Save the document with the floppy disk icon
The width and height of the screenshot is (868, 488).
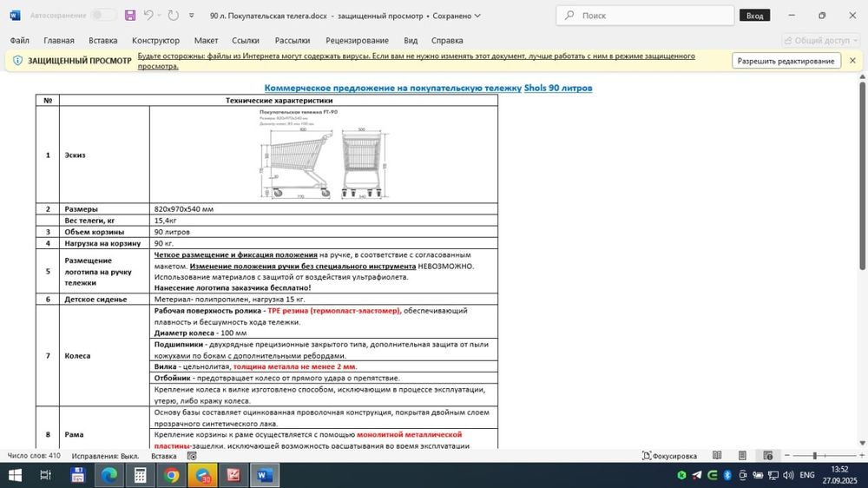coord(130,16)
